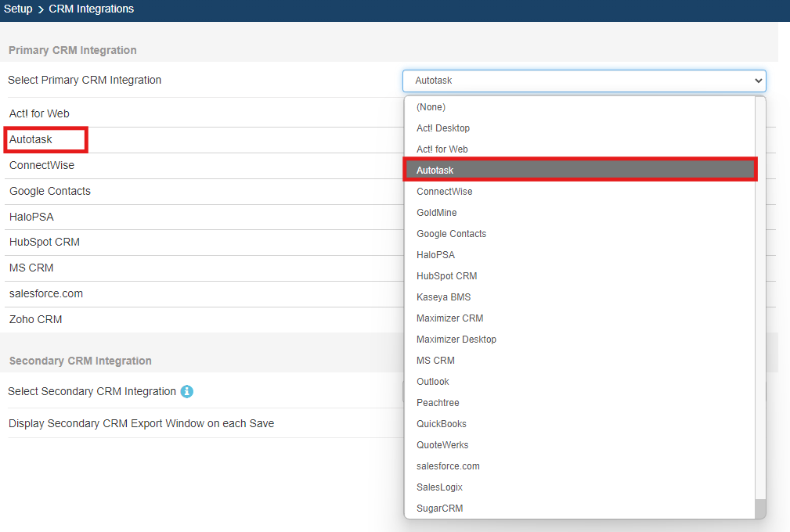Click the CRM Integrations breadcrumb
The height and width of the screenshot is (532, 790).
pos(91,9)
